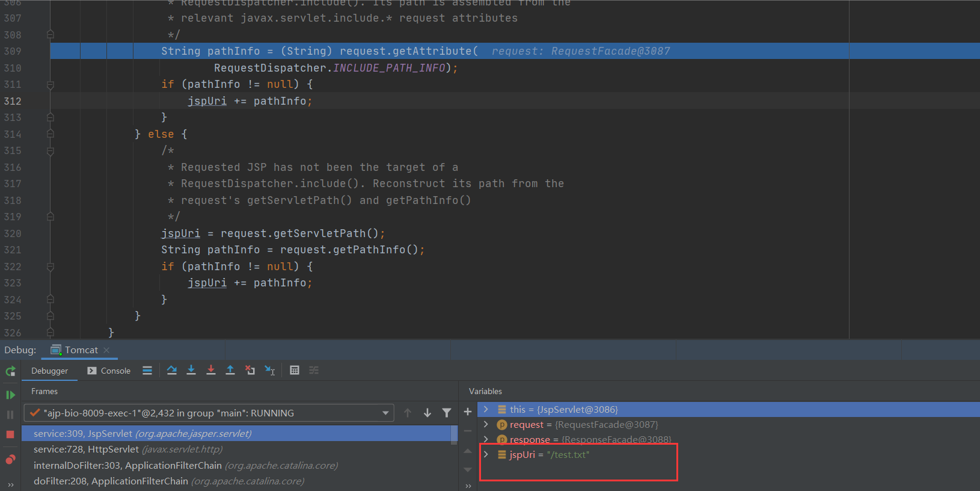Collapse the comment fold at line 315
Screen dimensions: 980x491
(x=51, y=151)
